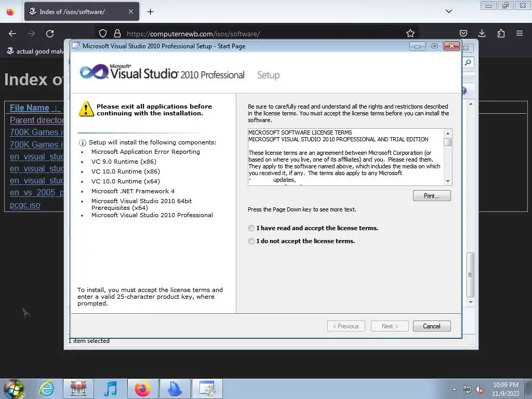
Task: Click the Cancel button in Setup
Action: pos(432,326)
